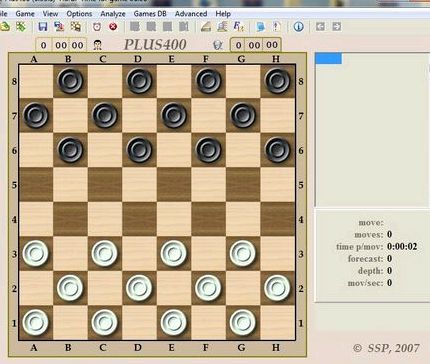Click the exclamation mark hint icon
This screenshot has width=430, height=364.
coord(276,26)
